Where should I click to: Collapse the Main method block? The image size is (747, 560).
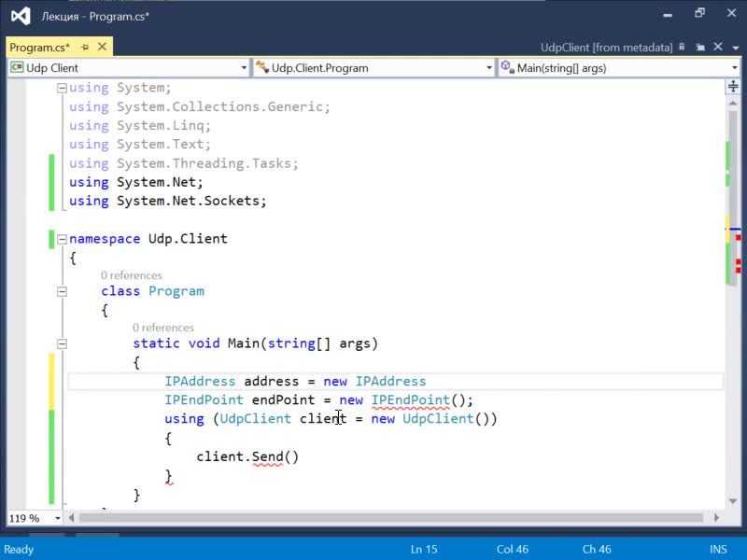62,343
